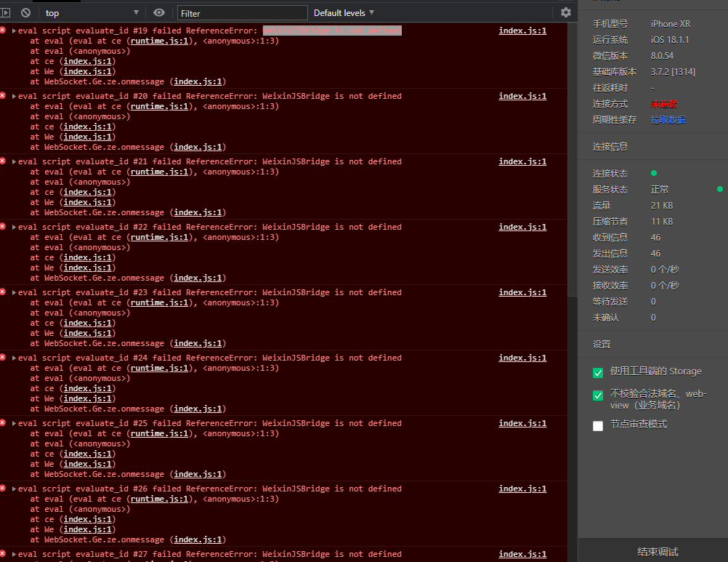Image resolution: width=728 pixels, height=562 pixels.
Task: Click red error icon of #19 entry
Action: (x=3, y=31)
